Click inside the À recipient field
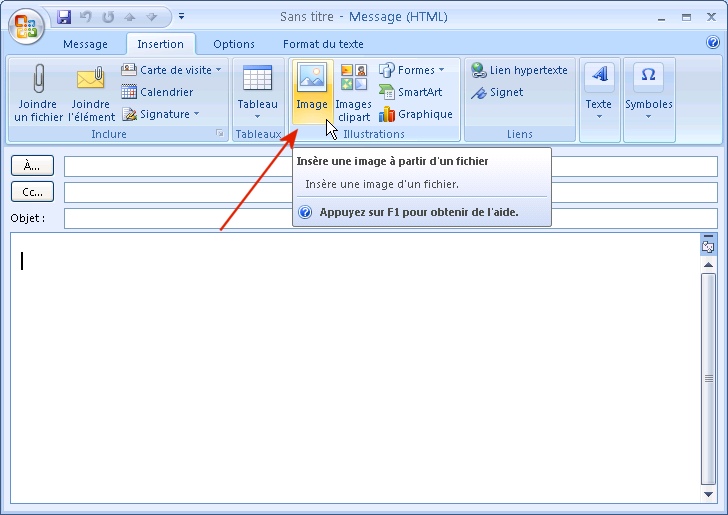The height and width of the screenshot is (515, 728). point(391,166)
